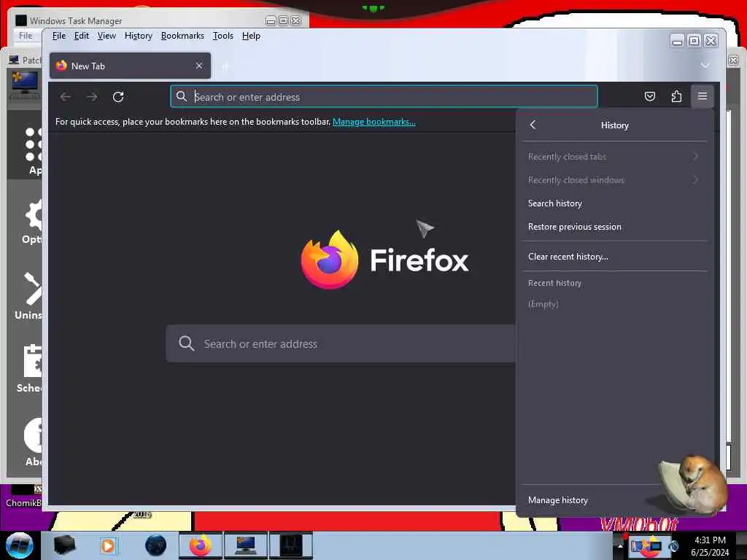Open the Tools menu
The image size is (747, 560).
pos(223,36)
